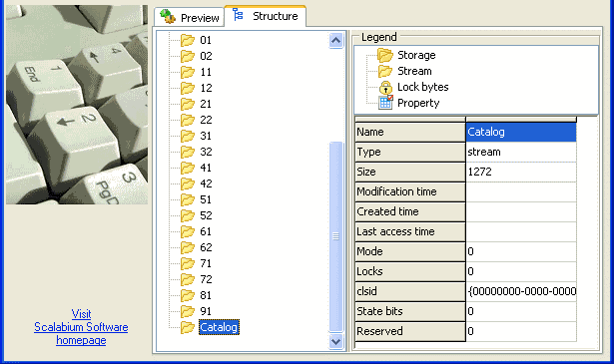Click the clsid value cell
This screenshot has height=364, width=614.
click(521, 291)
